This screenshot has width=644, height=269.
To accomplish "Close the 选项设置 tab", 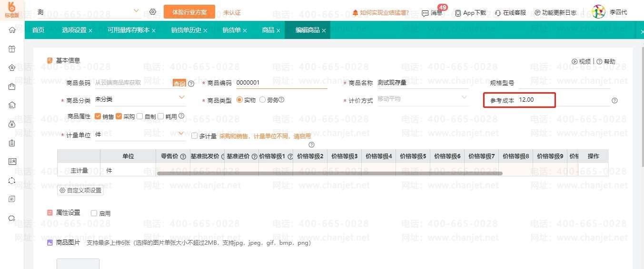I will (x=90, y=31).
